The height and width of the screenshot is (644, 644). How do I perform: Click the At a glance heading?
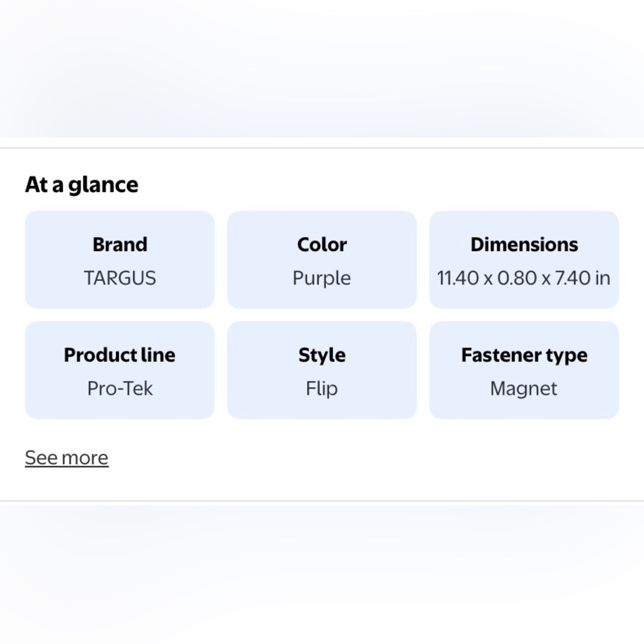point(82,185)
